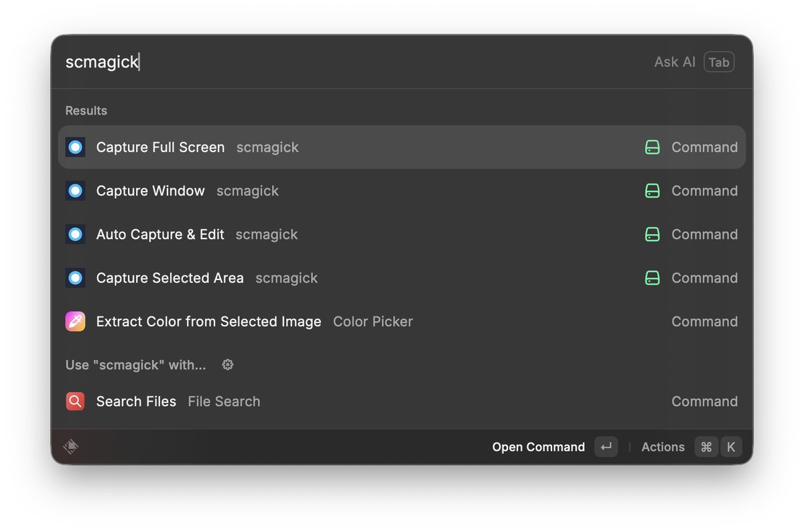The height and width of the screenshot is (532, 804).
Task: Click the Capture Window app icon
Action: pos(75,191)
